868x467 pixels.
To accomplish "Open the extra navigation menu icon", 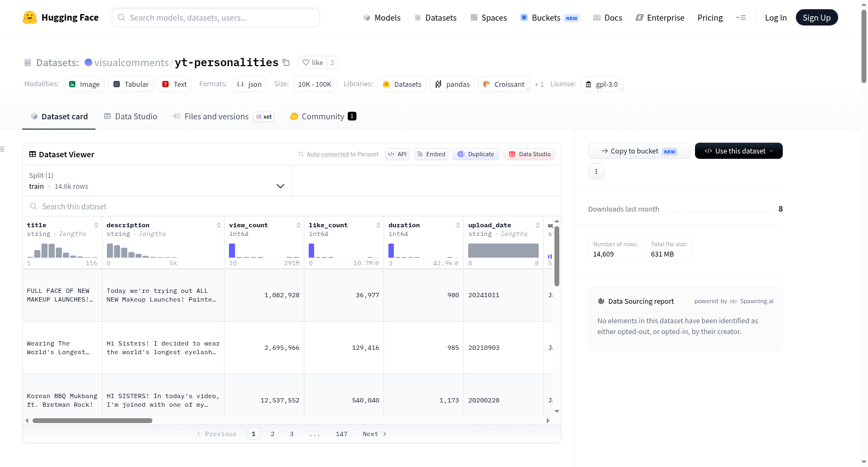I will click(x=741, y=17).
